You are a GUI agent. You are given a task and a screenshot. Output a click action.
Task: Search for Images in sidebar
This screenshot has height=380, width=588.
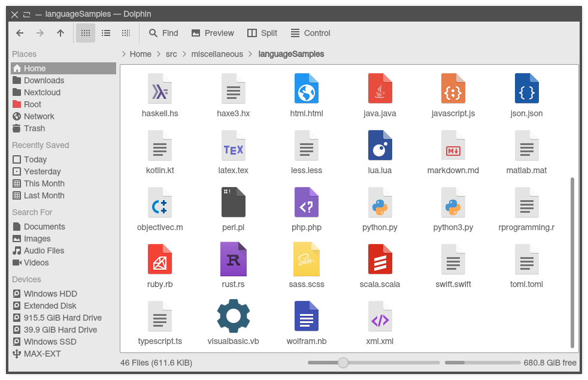point(63,239)
